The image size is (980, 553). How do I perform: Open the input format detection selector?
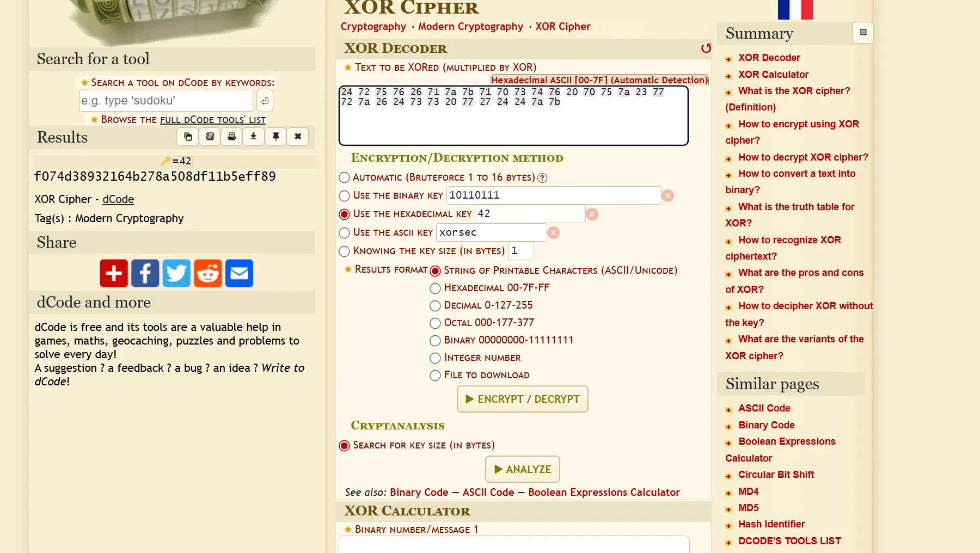point(599,80)
